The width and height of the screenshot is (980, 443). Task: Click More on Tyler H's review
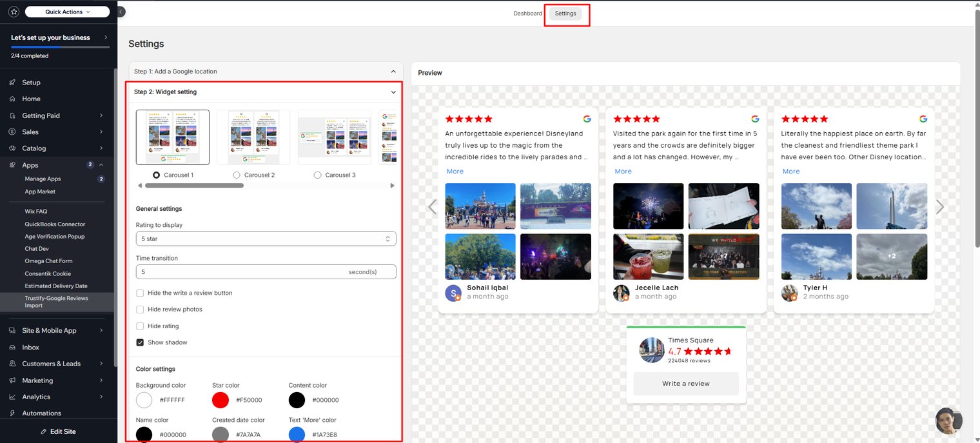pyautogui.click(x=791, y=172)
